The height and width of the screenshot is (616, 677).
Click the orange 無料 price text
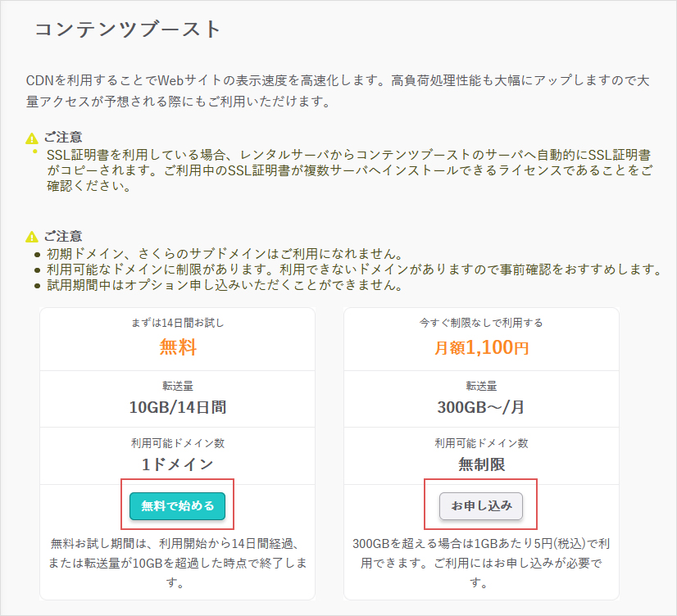point(177,346)
